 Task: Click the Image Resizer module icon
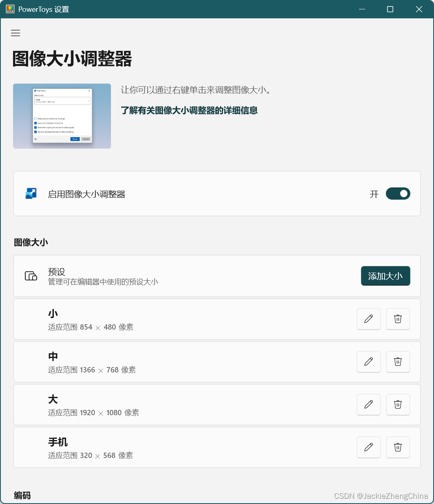(x=31, y=194)
